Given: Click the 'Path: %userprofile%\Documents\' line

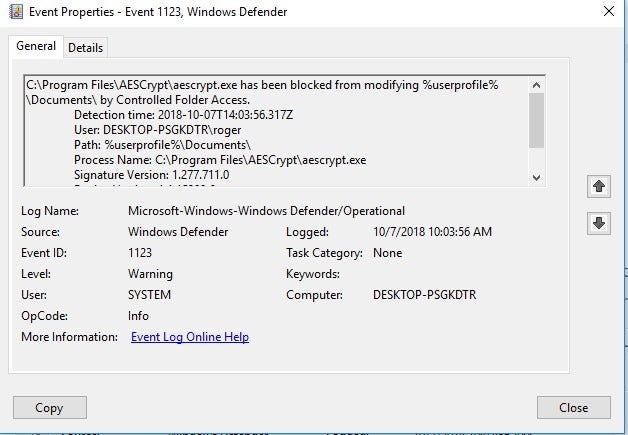Looking at the screenshot, I should [x=162, y=145].
